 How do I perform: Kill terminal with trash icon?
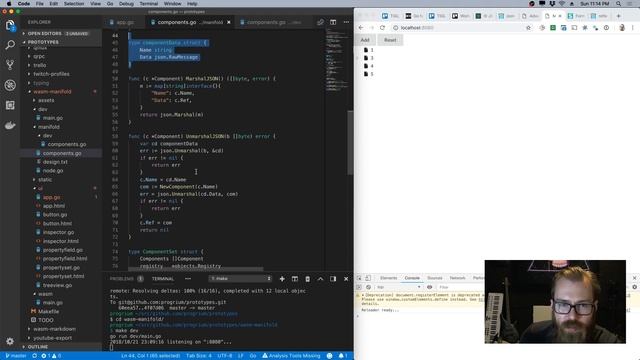tap(307, 279)
